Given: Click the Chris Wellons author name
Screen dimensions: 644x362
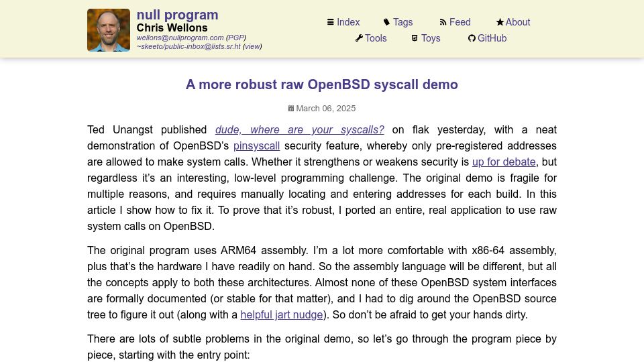Looking at the screenshot, I should click(172, 27).
